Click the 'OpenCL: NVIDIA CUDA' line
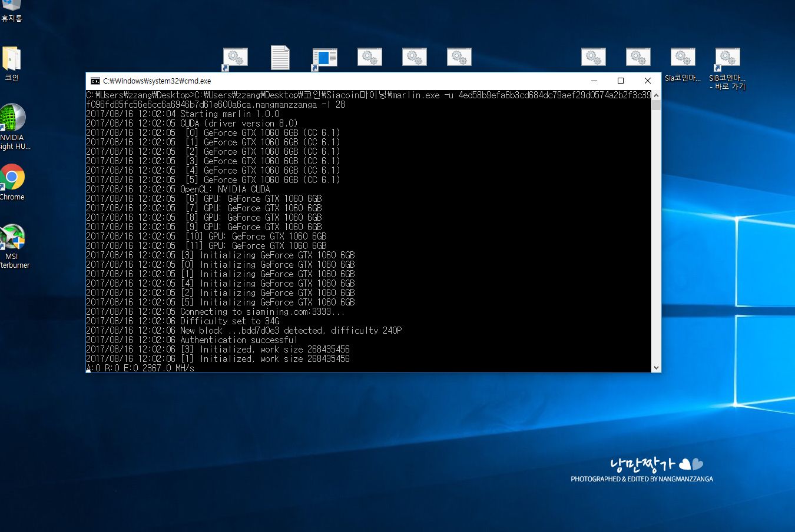 (x=178, y=189)
